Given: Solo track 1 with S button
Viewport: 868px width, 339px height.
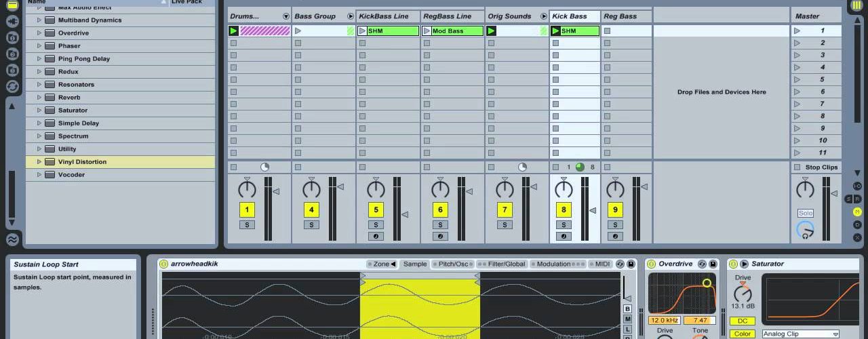Looking at the screenshot, I should click(x=247, y=225).
